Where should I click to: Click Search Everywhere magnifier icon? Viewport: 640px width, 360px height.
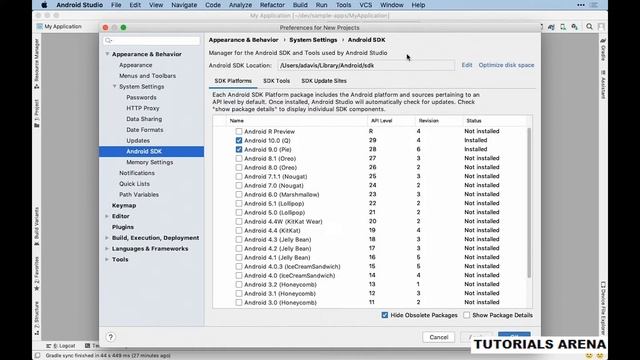pos(589,27)
